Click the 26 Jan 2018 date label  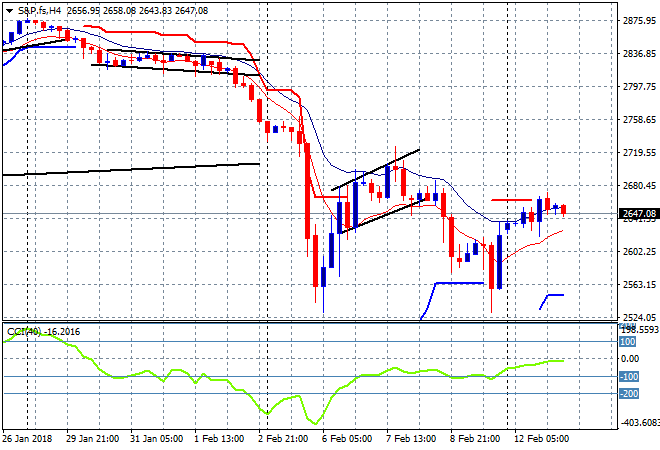point(27,439)
